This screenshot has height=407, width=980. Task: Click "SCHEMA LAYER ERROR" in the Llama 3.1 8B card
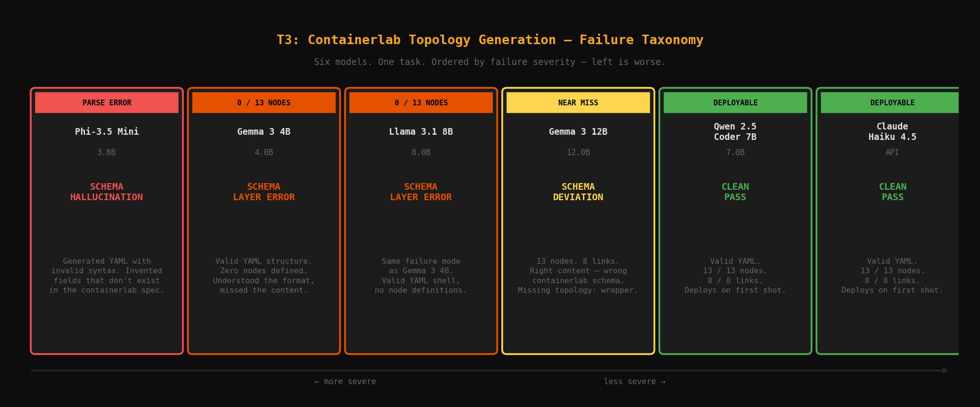tap(421, 192)
